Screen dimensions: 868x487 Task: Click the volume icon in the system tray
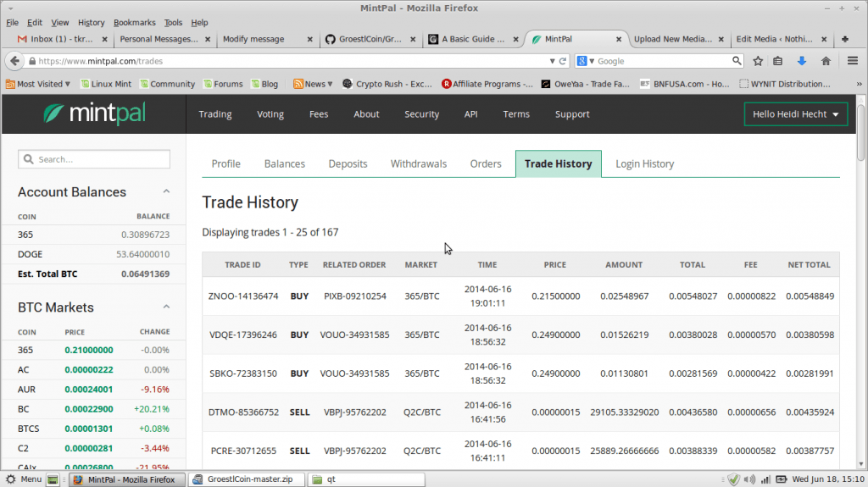pyautogui.click(x=749, y=479)
